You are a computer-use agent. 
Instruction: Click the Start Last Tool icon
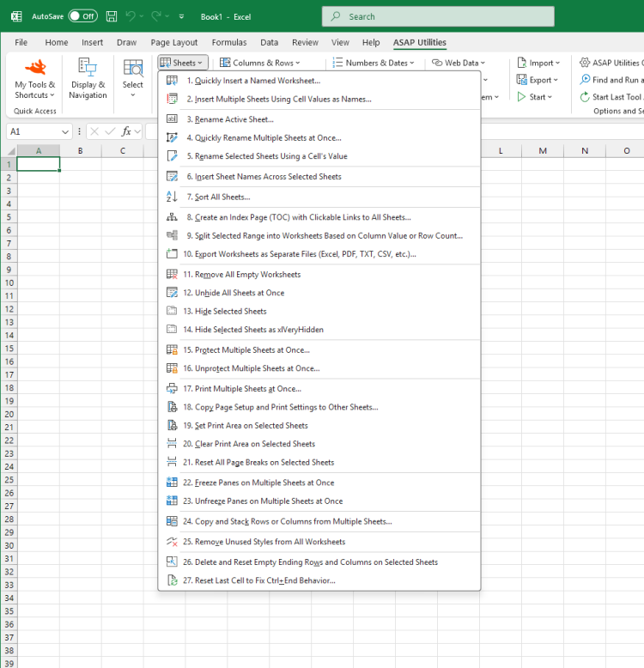click(585, 97)
